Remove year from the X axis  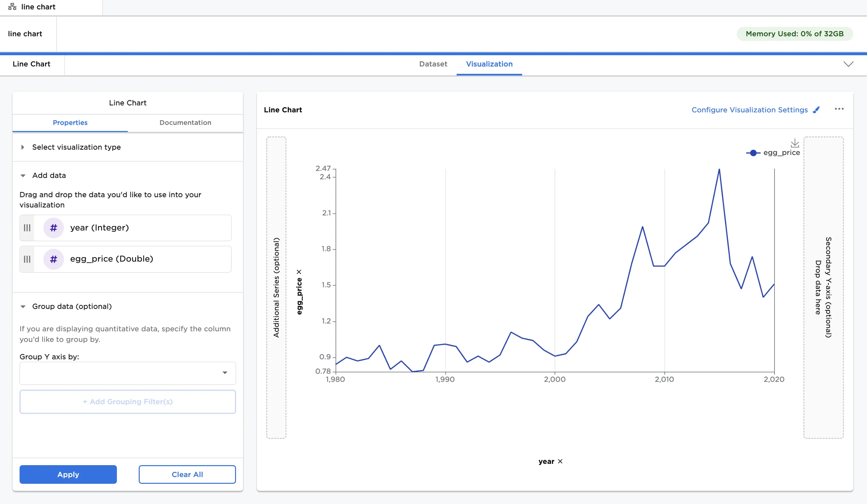[560, 461]
